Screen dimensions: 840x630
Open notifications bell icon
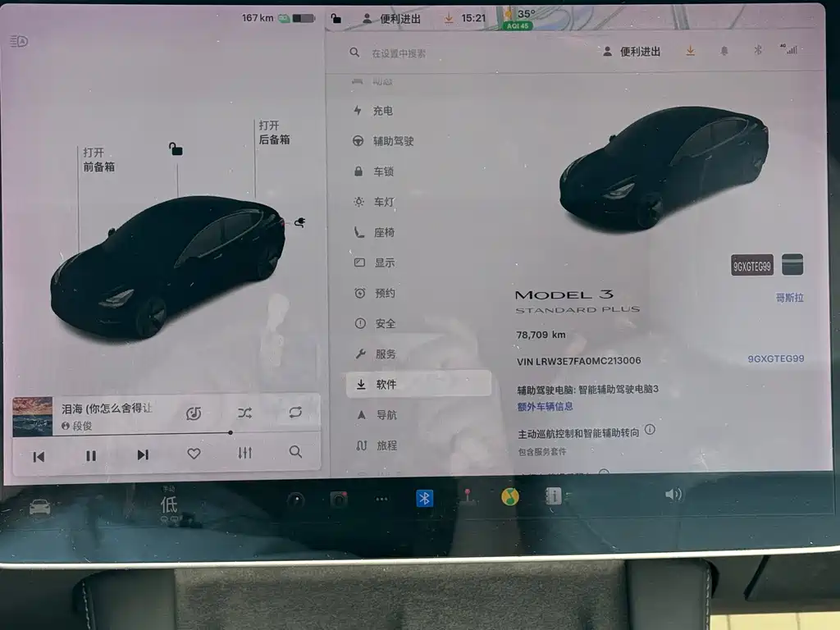tap(724, 51)
